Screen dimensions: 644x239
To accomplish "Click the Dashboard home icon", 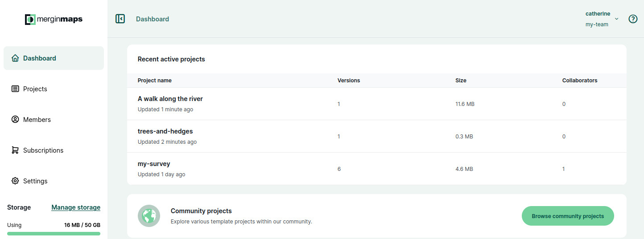I will (15, 58).
